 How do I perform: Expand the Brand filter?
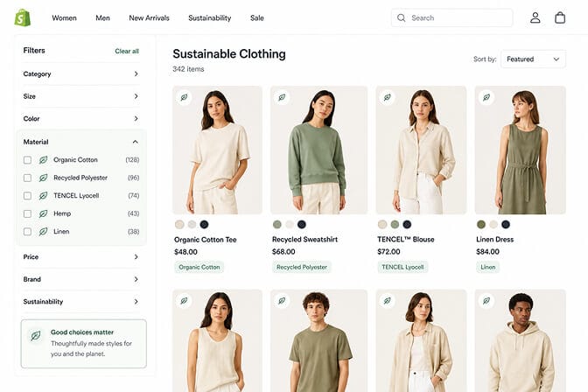[81, 279]
